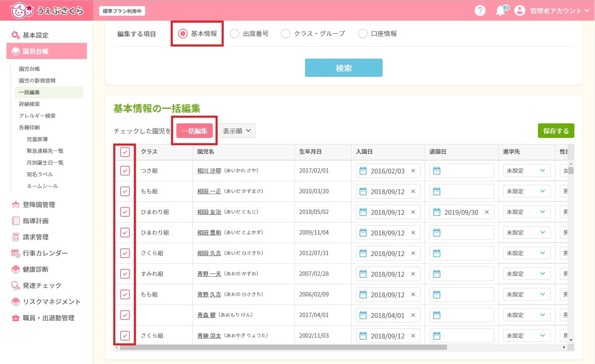The width and height of the screenshot is (595, 364).
Task: Open アレルギー検索 from the sidebar
Action: [37, 116]
